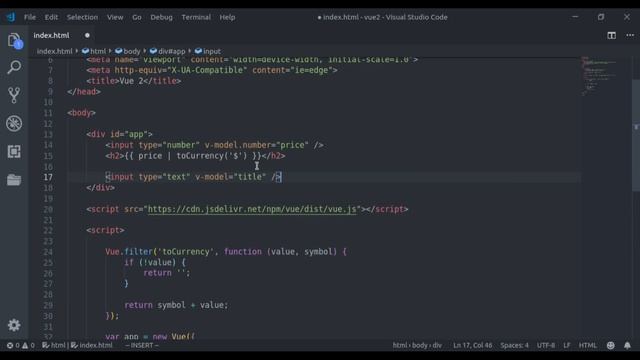Click toCurrency('$') in the h2 line
640x360 pixels.
coord(212,156)
